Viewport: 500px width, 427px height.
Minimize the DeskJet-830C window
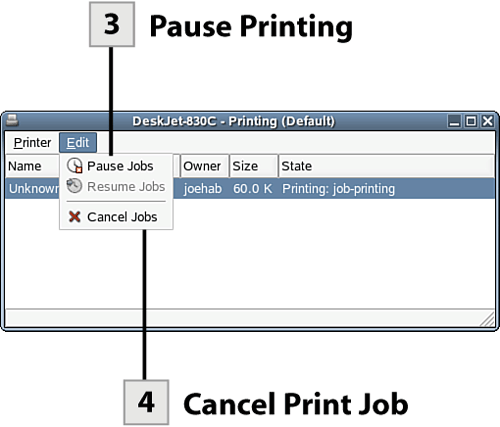click(454, 121)
